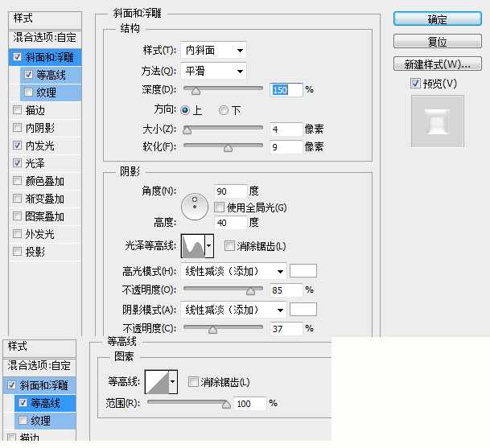Toggle the 内发光 checkbox
Image resolution: width=490 pixels, height=448 pixels.
[17, 145]
